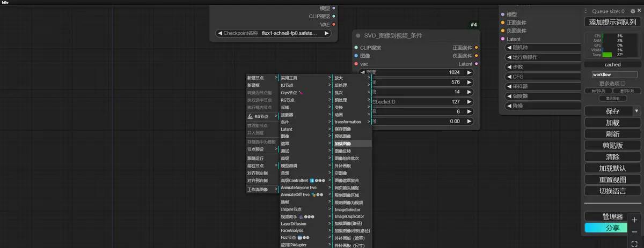Expand the 新建节点 submenu
Screen dimensions: 644x248
262,78
